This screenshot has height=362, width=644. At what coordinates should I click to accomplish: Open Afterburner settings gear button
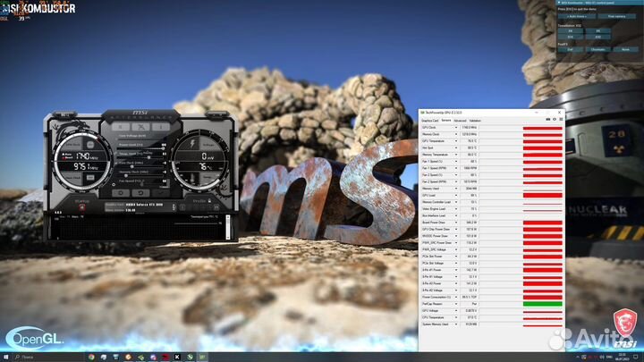121,193
